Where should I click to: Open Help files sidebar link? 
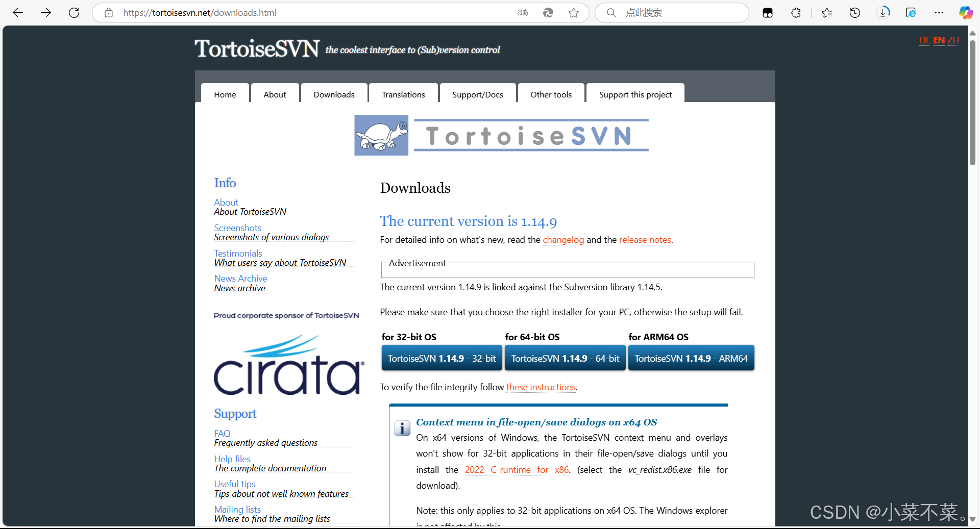[x=232, y=459]
